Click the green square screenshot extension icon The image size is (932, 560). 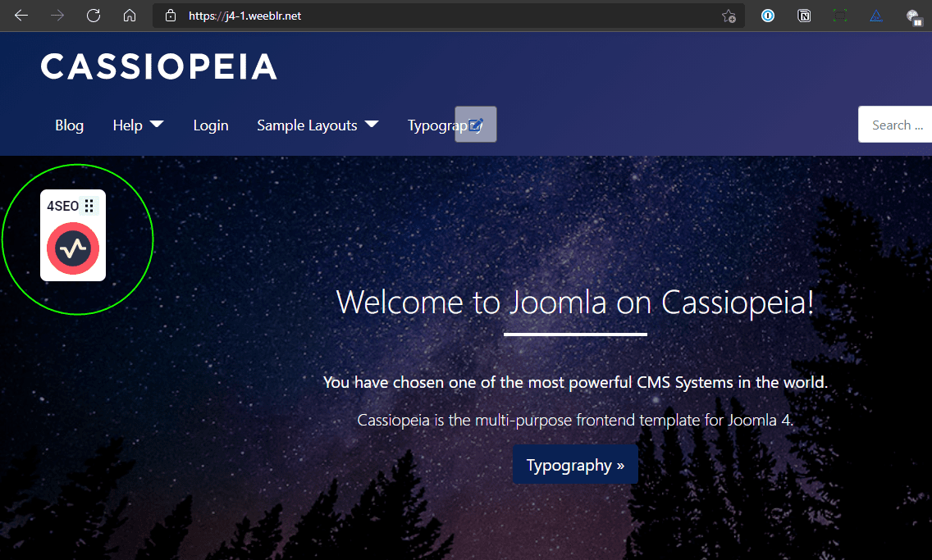pos(840,16)
